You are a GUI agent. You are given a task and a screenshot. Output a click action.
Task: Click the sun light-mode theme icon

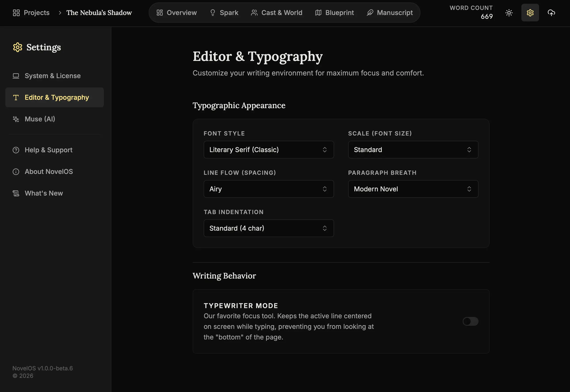pyautogui.click(x=509, y=13)
